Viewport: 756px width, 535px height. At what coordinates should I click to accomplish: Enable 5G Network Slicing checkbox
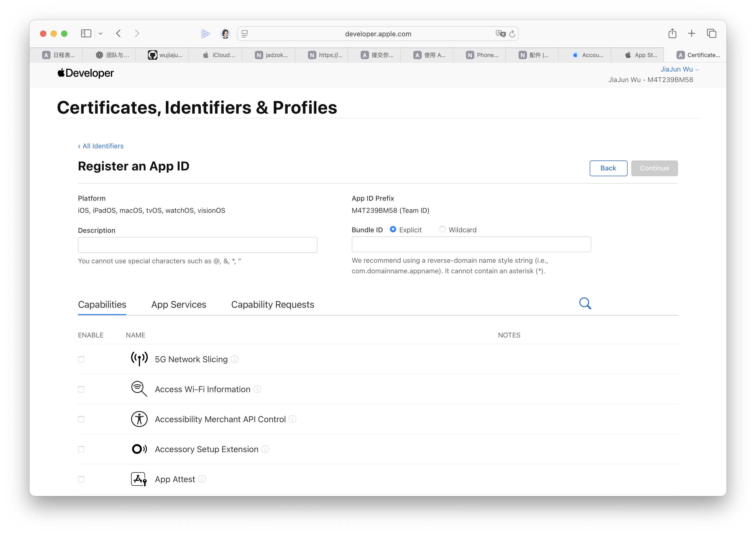point(81,359)
